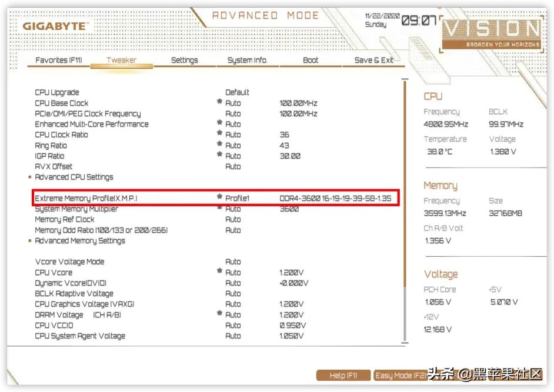Click the scrollbar beside the settings list

tap(405, 176)
